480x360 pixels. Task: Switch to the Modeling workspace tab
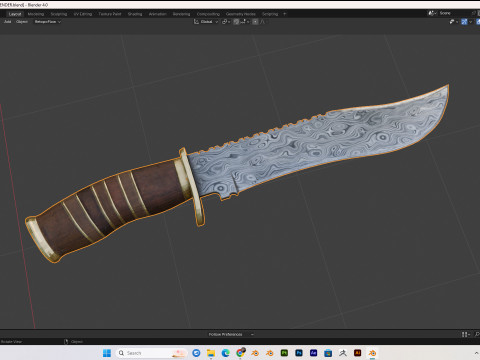click(36, 14)
